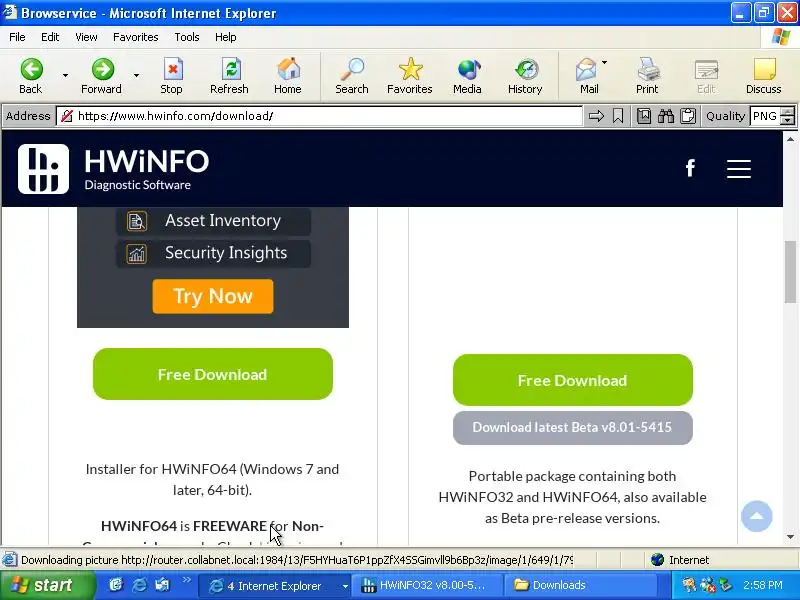
Task: Expand the Forward history dropdown arrow
Action: click(x=137, y=76)
